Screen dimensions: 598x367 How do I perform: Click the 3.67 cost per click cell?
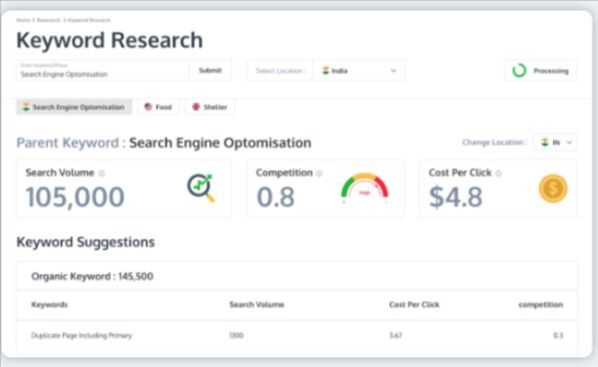pos(395,335)
